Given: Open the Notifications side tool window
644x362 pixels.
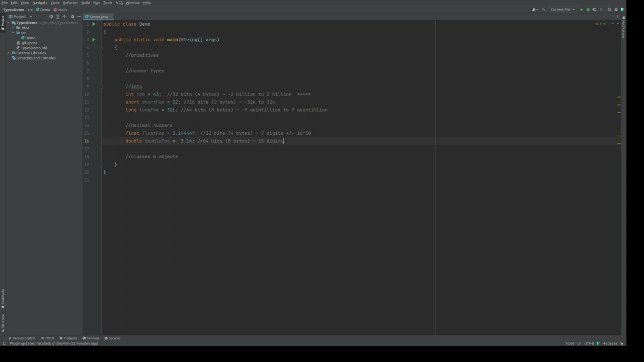Looking at the screenshot, I should tap(623, 28).
